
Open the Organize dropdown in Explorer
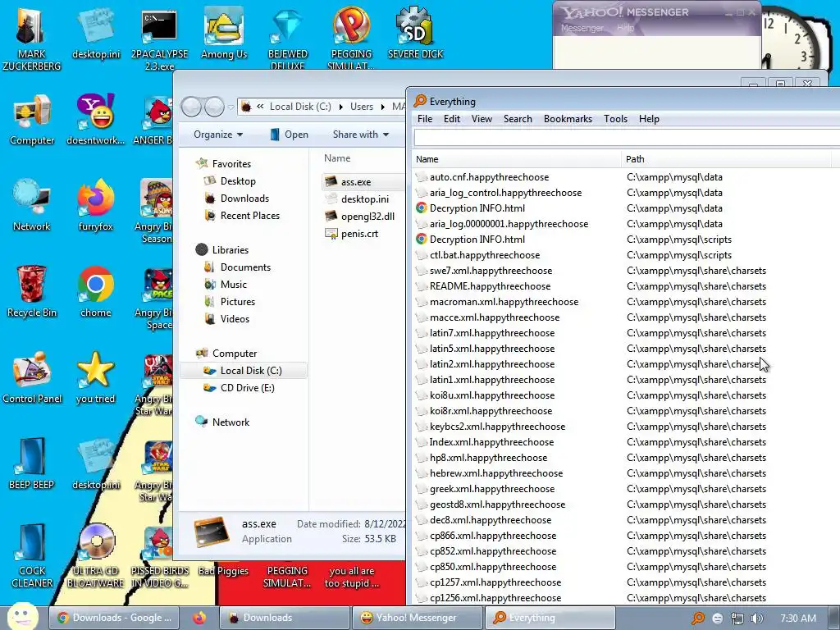[218, 135]
